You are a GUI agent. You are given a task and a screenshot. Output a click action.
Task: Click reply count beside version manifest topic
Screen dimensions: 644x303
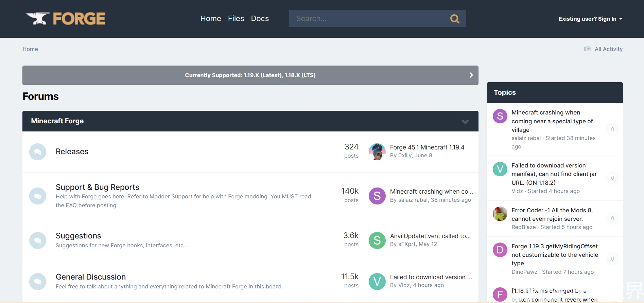(612, 178)
